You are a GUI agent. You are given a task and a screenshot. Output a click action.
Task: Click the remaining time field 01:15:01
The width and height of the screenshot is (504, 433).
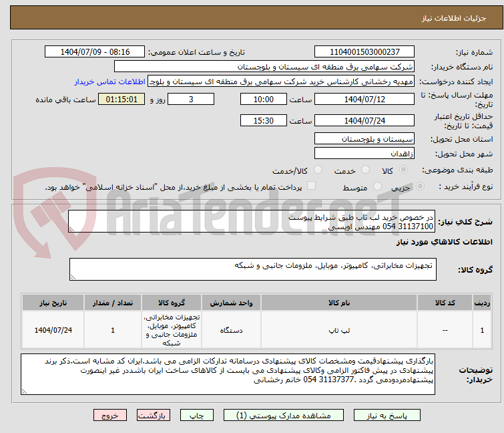tap(121, 99)
